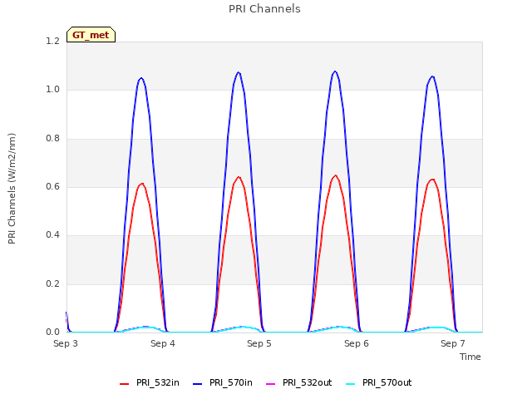Click the red PRI_532in peak before Sep 7
This screenshot has height=399, width=532.
pos(432,180)
